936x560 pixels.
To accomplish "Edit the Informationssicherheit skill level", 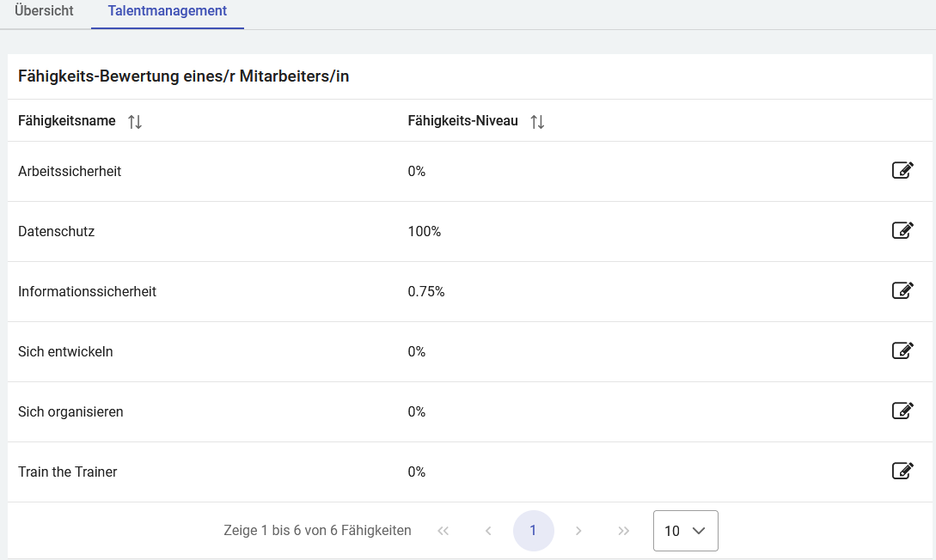I will click(902, 290).
